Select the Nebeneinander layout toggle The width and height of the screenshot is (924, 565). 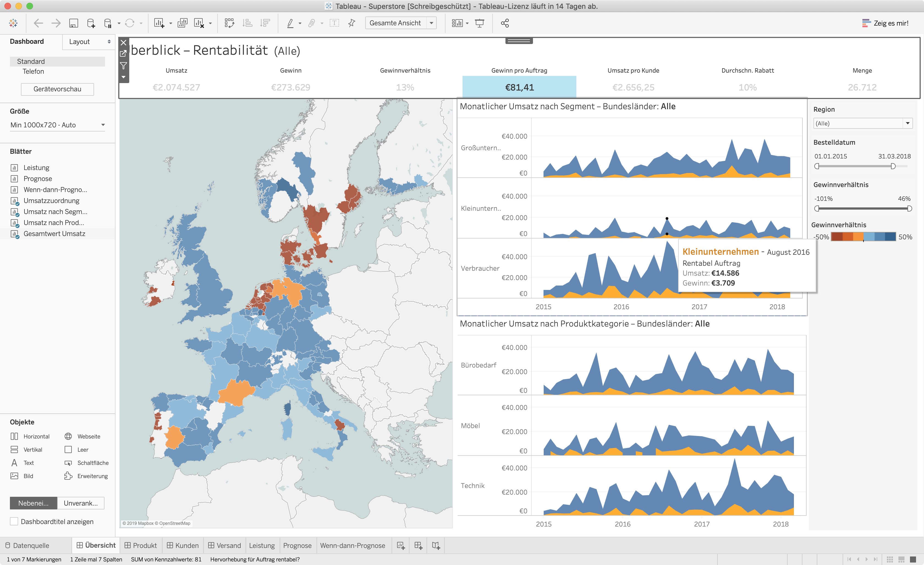pyautogui.click(x=33, y=503)
